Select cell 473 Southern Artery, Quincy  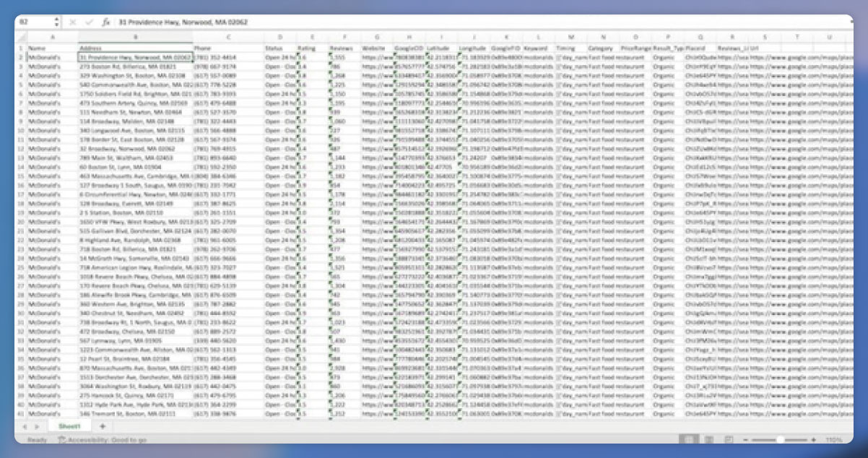[134, 103]
